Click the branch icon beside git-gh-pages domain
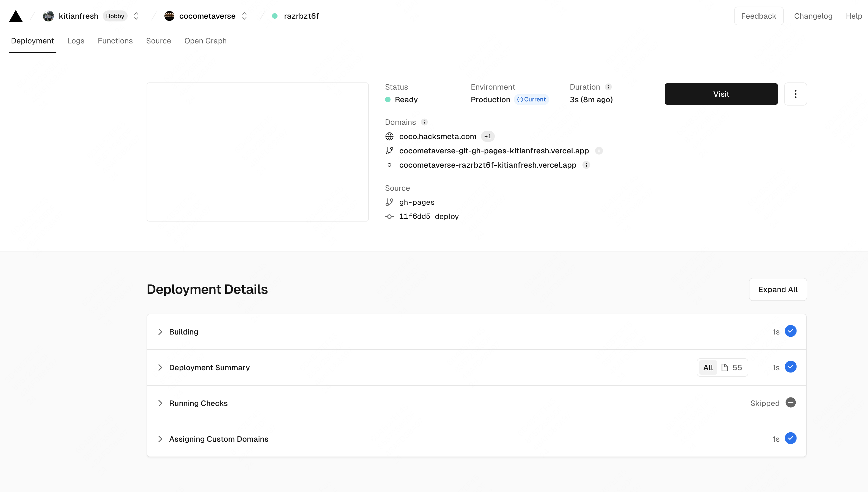The image size is (868, 492). [389, 151]
